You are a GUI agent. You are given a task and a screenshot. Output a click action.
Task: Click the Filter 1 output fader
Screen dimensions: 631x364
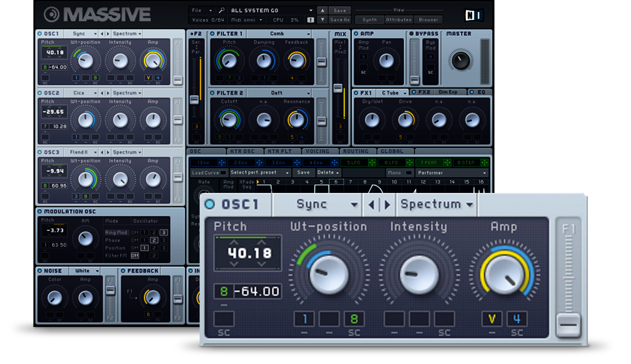[321, 61]
